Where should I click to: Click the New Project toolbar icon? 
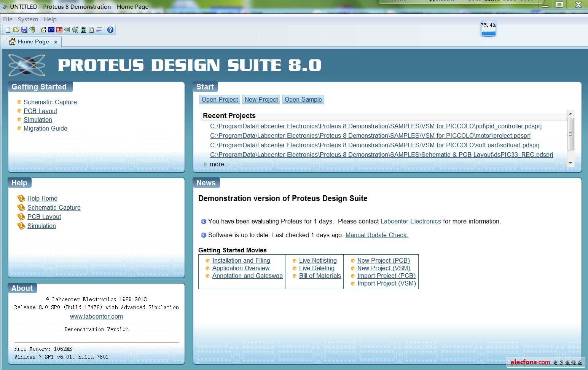click(x=8, y=30)
